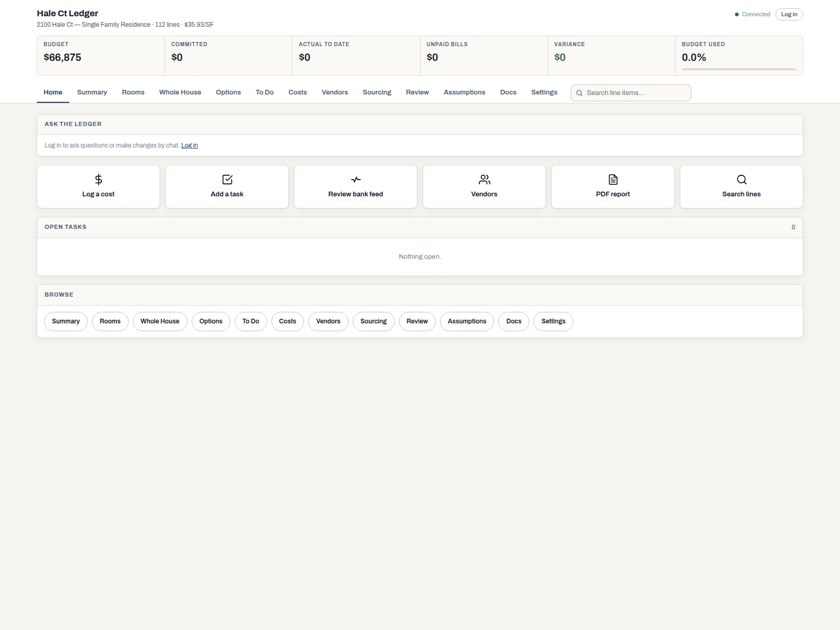Open the Sourcing browse pill
The image size is (840, 630).
coord(373,321)
